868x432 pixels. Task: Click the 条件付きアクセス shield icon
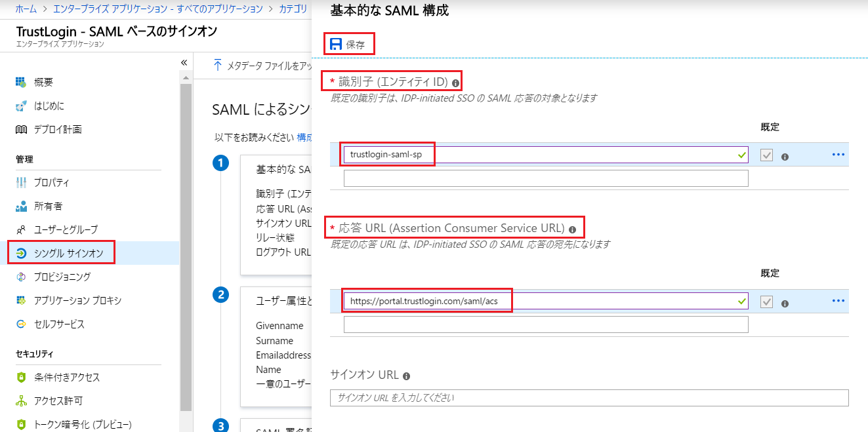[21, 377]
